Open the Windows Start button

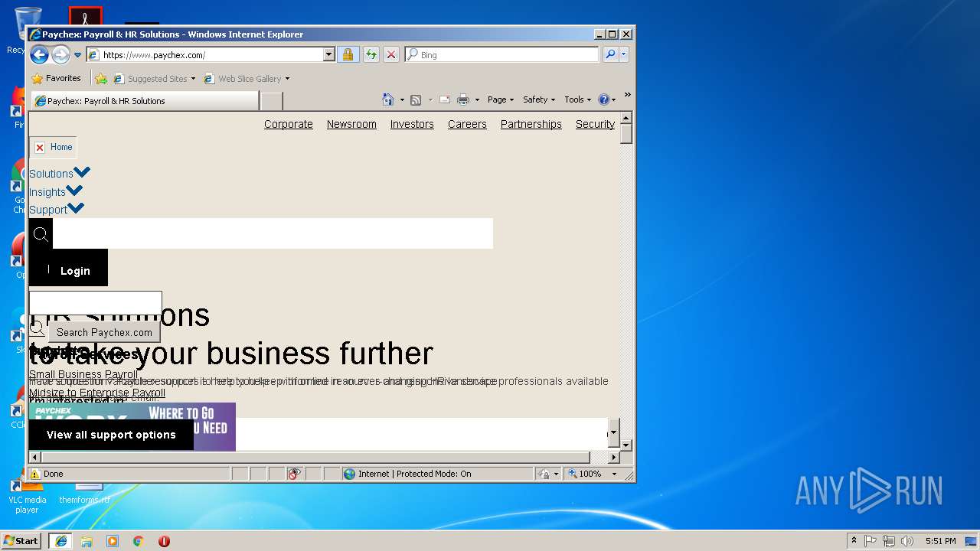pos(21,540)
